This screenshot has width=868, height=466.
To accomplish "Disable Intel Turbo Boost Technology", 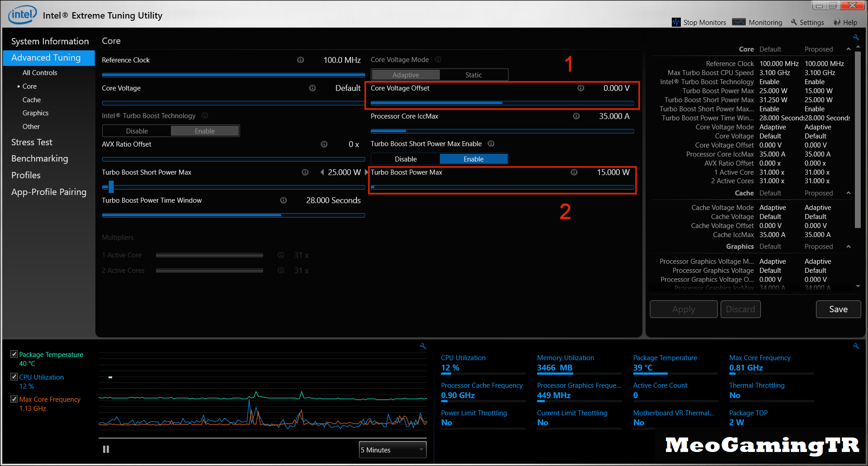I will pos(137,131).
